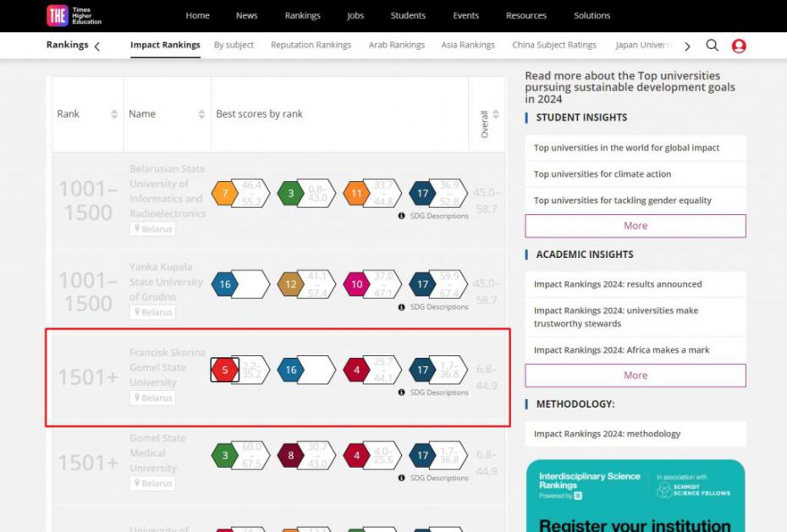Select SDG 16 hexagon for Francisk Skorina University

(x=290, y=370)
